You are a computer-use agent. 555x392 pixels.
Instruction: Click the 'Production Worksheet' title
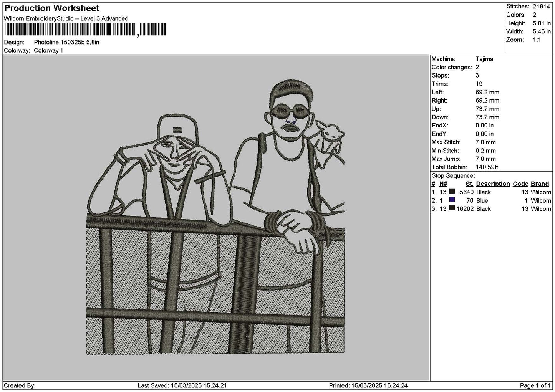tap(51, 8)
